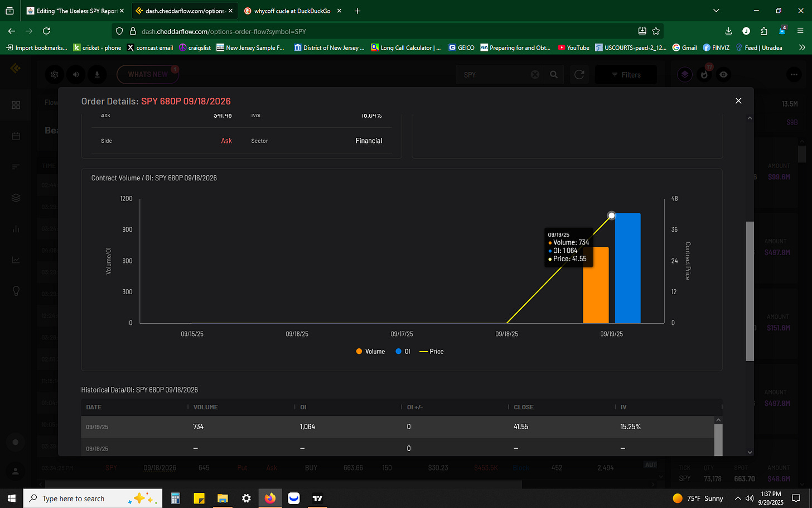Open the extensions puzzle icon

pyautogui.click(x=764, y=31)
